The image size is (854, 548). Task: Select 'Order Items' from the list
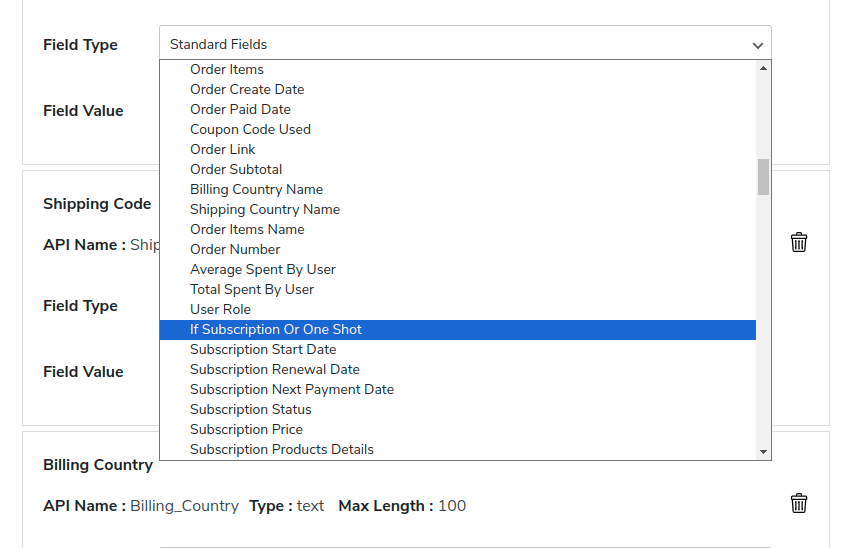[x=227, y=69]
